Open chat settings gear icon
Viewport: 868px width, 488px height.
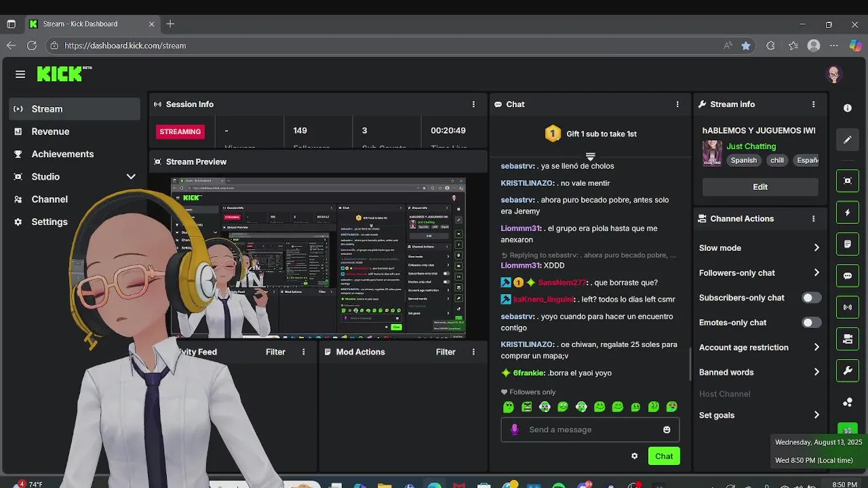click(x=635, y=456)
